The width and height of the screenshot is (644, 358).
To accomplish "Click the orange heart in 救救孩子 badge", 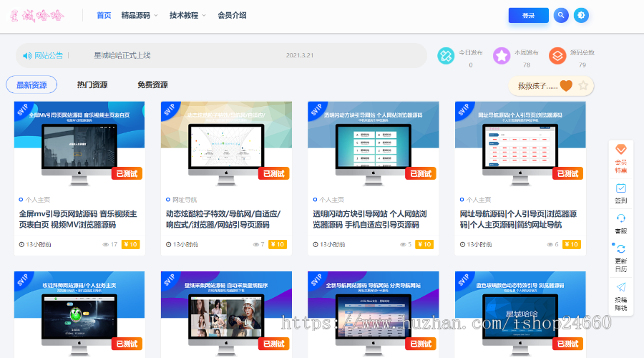I will 566,85.
